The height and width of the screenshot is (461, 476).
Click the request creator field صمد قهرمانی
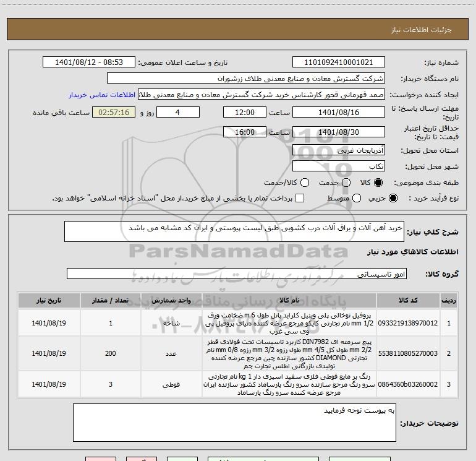coord(261,95)
